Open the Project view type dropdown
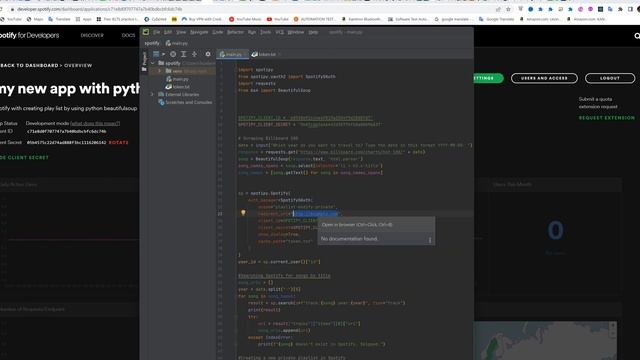This screenshot has width=640, height=360. point(159,54)
